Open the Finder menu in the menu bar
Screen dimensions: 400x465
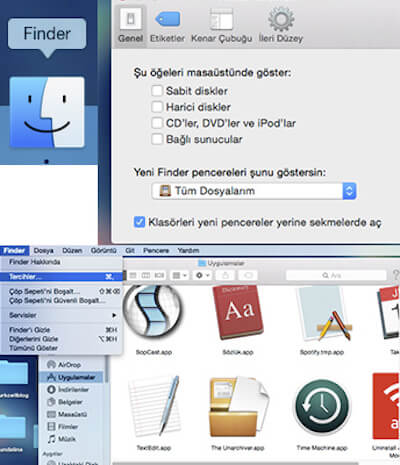click(14, 250)
